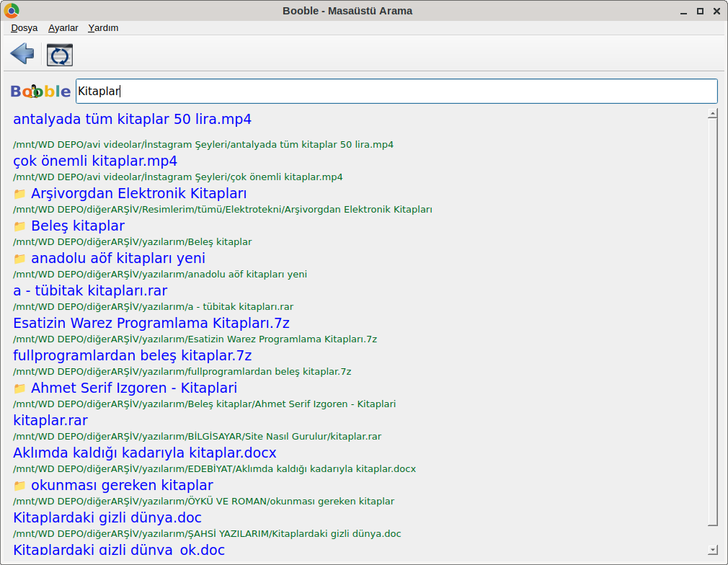The height and width of the screenshot is (565, 728).
Task: Click the scrollbar down arrow
Action: tap(713, 549)
